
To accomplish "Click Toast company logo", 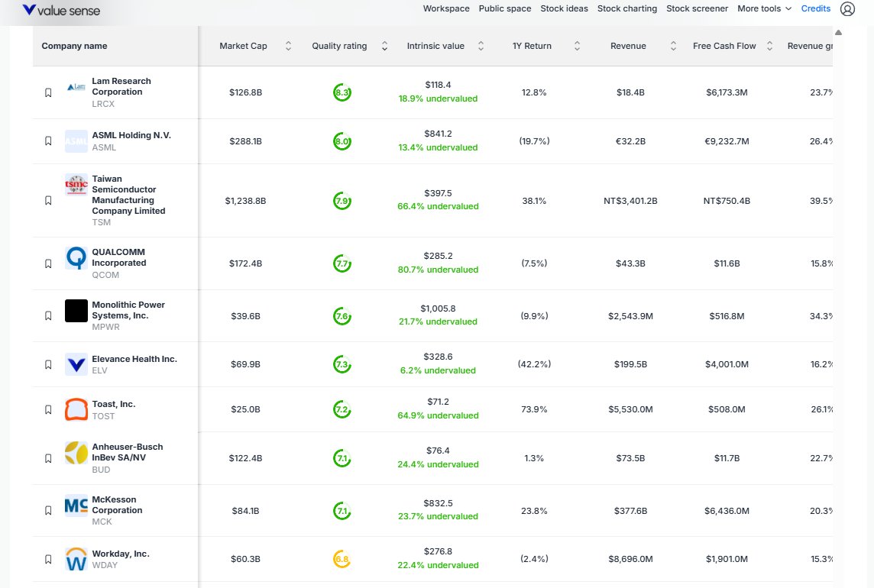I will tap(76, 409).
